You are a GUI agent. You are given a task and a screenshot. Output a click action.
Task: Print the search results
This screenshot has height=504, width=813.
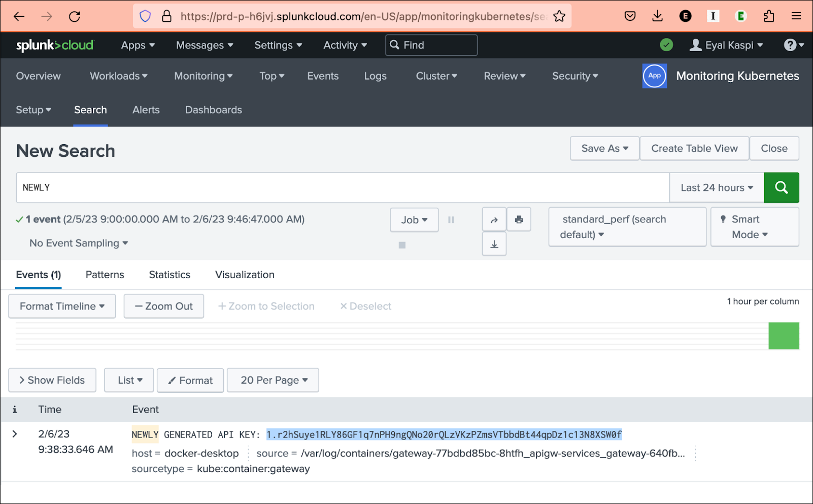(518, 219)
